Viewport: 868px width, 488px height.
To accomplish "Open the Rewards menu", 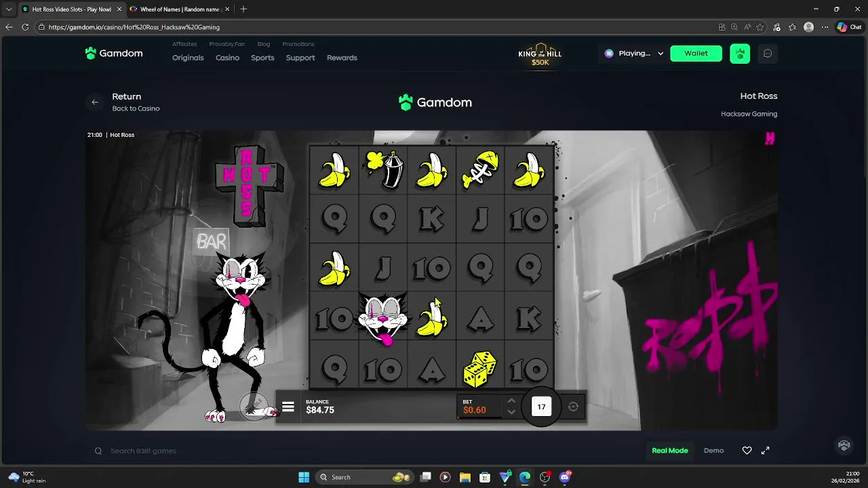I will pos(342,58).
